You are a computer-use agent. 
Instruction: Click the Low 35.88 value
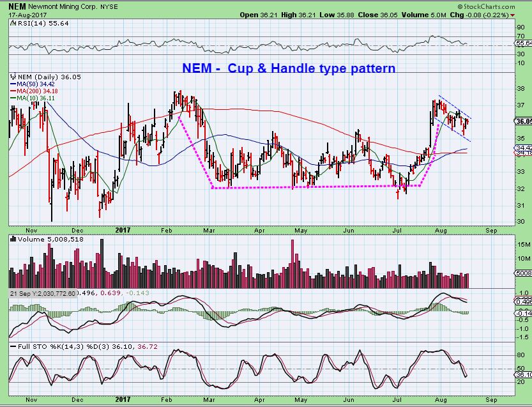pyautogui.click(x=337, y=15)
